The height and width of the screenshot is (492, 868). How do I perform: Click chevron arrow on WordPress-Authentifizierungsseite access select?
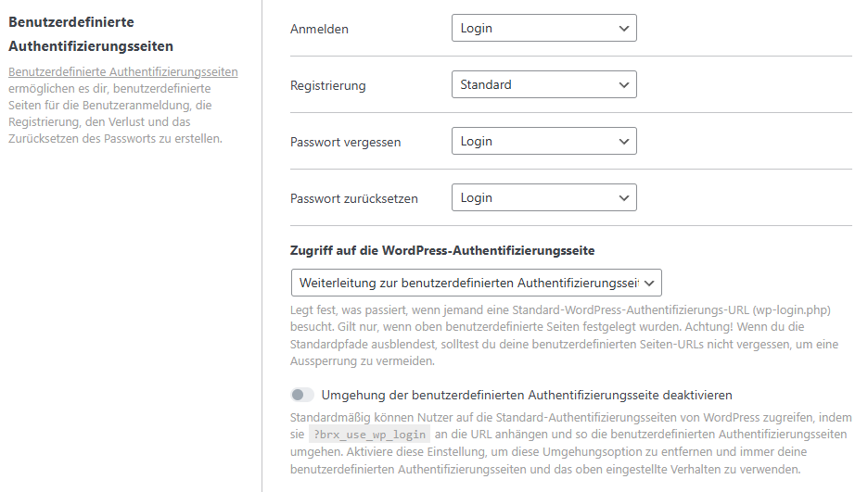point(649,283)
